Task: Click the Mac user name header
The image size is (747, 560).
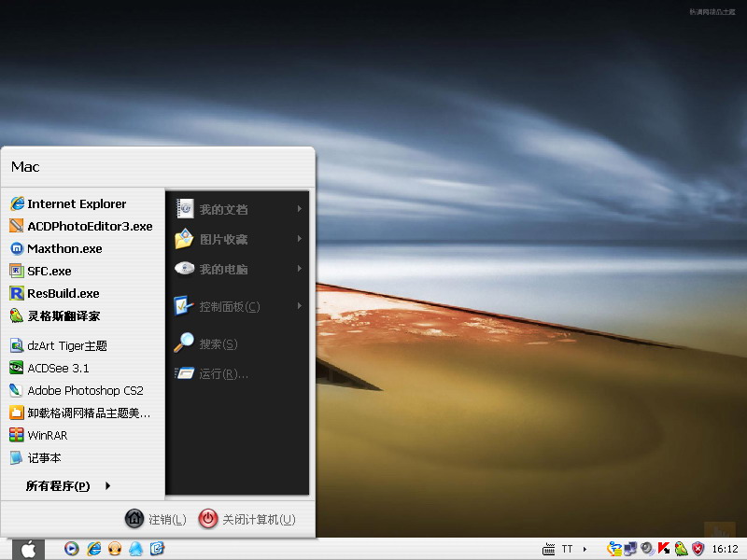Action: tap(25, 167)
